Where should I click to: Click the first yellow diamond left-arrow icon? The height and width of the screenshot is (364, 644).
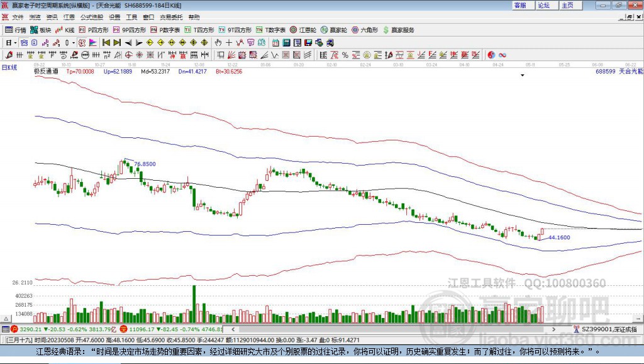click(150, 43)
